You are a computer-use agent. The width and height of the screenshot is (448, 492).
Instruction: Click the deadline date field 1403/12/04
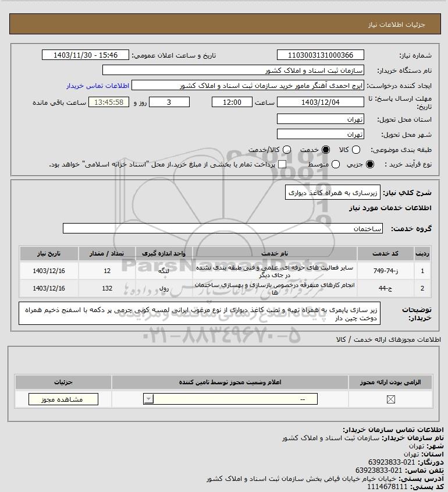tap(321, 102)
